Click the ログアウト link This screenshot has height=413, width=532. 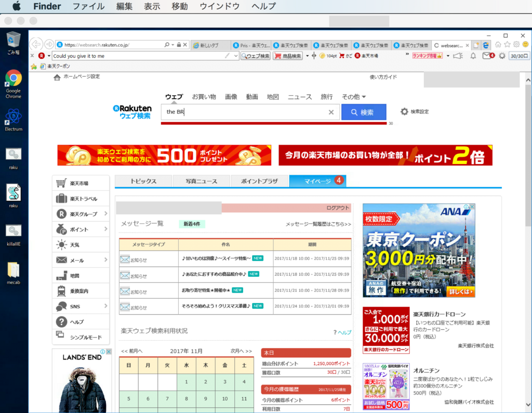tap(338, 208)
